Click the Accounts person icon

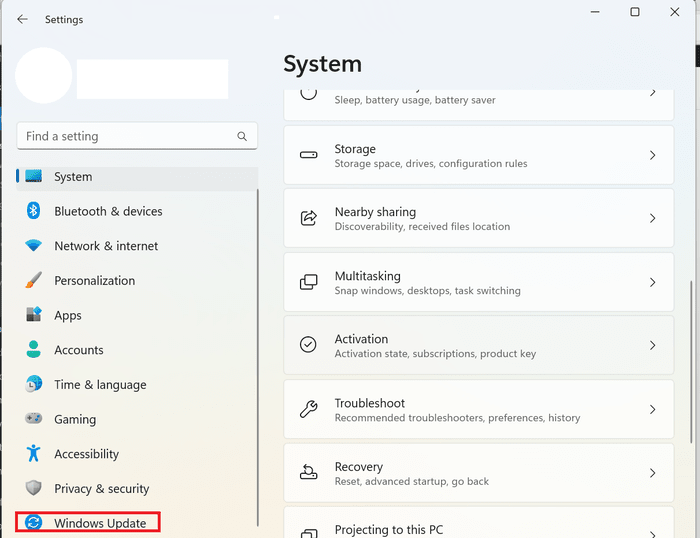click(33, 349)
